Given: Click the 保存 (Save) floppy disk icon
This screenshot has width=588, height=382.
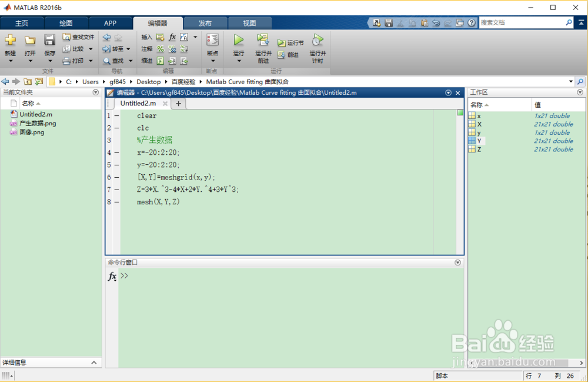Looking at the screenshot, I should (x=49, y=40).
